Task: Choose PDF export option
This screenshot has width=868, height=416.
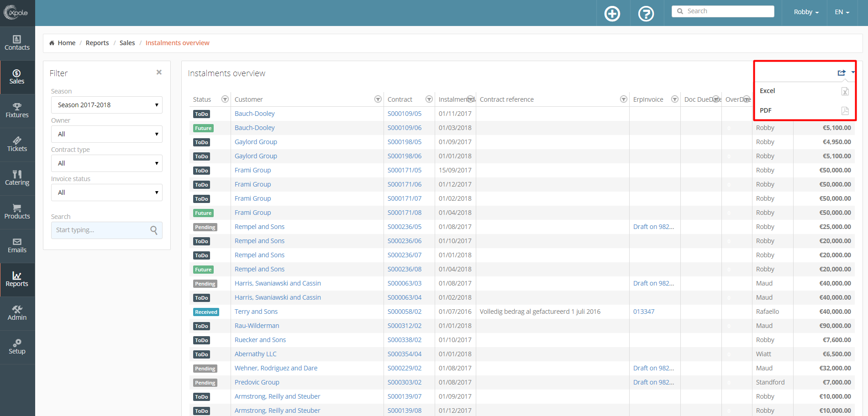Action: 804,110
